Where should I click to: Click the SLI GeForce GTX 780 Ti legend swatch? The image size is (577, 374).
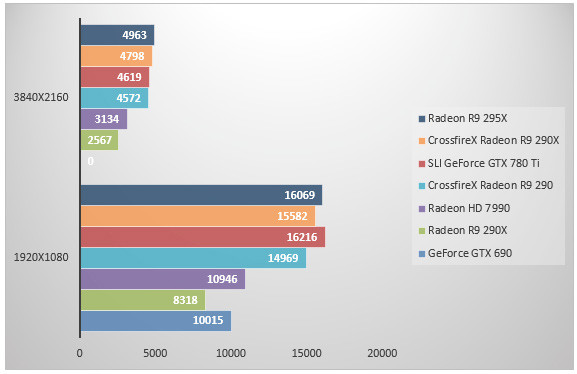click(x=422, y=163)
